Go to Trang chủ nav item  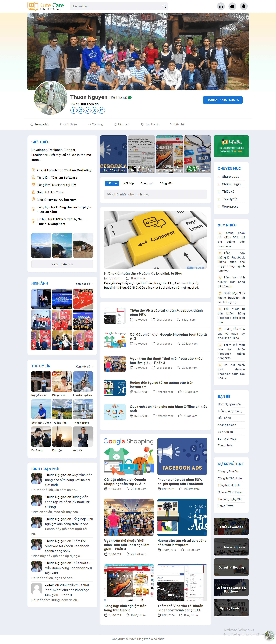click(x=39, y=124)
